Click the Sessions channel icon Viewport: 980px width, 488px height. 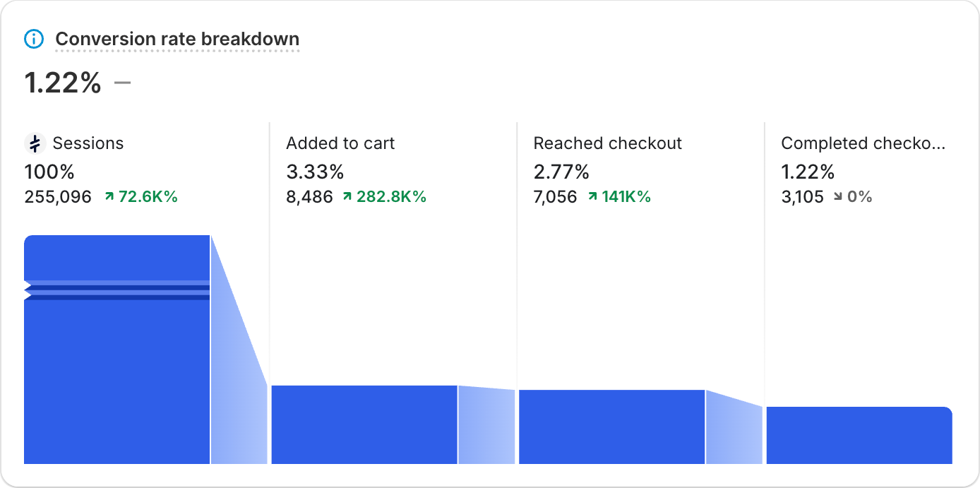35,143
